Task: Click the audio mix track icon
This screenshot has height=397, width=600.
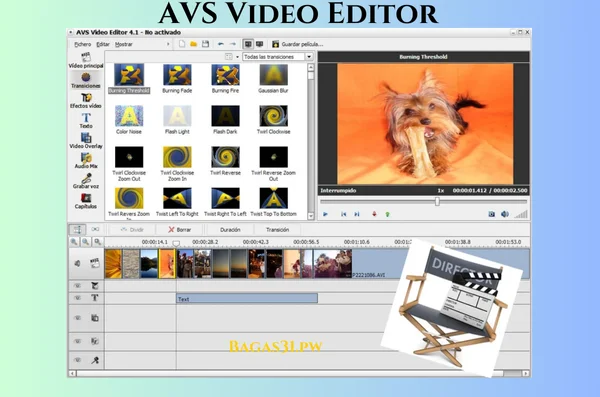Action: (95, 341)
